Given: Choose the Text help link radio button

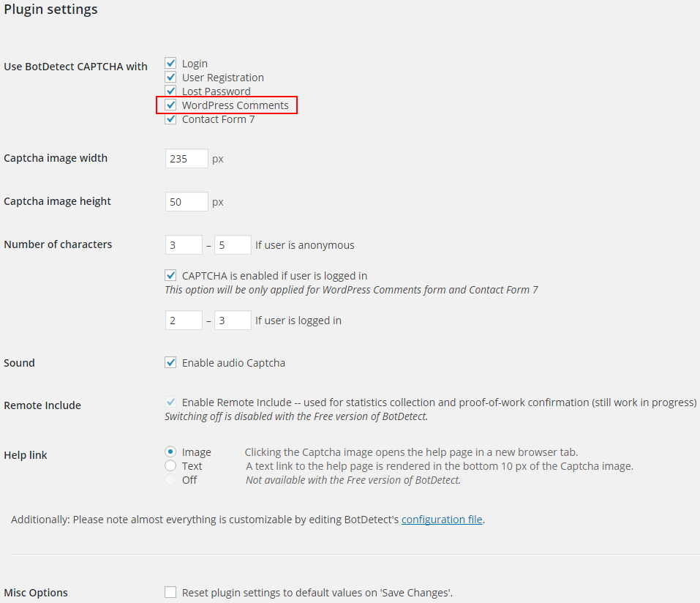Looking at the screenshot, I should tap(170, 466).
